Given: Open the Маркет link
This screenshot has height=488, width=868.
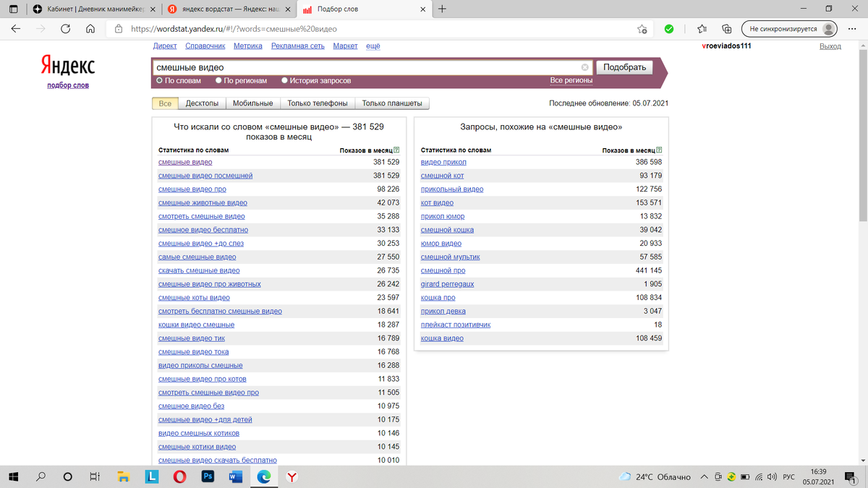Looking at the screenshot, I should coord(345,46).
